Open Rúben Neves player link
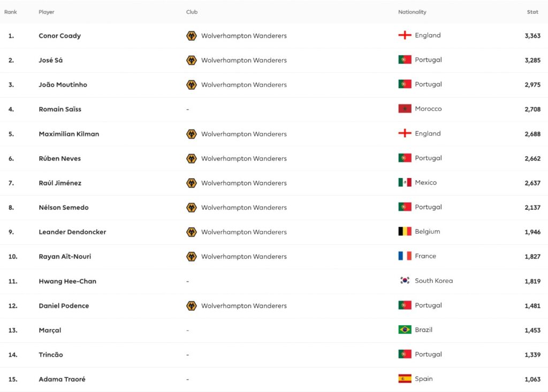The width and height of the screenshot is (548, 392). click(x=60, y=158)
